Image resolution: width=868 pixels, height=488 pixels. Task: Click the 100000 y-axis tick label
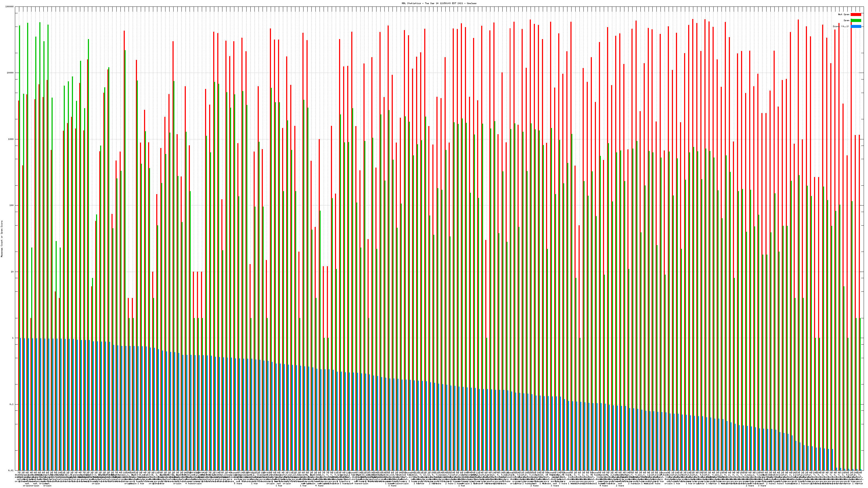click(10, 7)
